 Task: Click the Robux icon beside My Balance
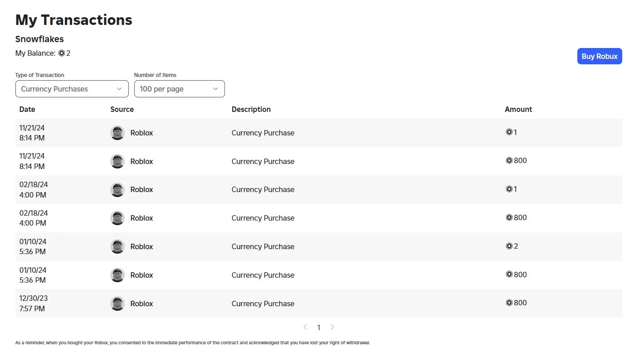[x=62, y=53]
